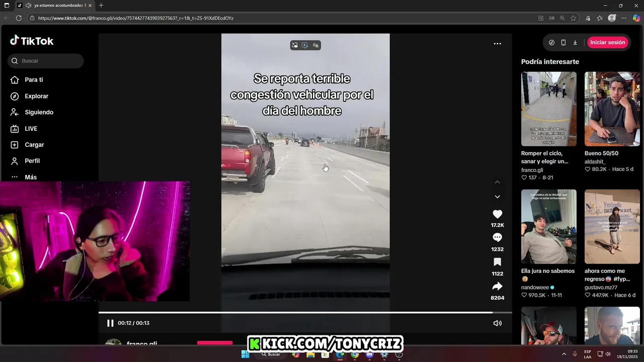
Task: Open the franco.gli author link
Action: [x=532, y=170]
